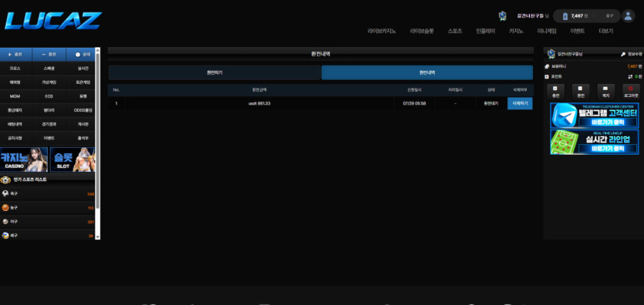Screen dimensions: 644x305
Task: Click the sidebar scrollbar up arrow
Action: pos(98,50)
